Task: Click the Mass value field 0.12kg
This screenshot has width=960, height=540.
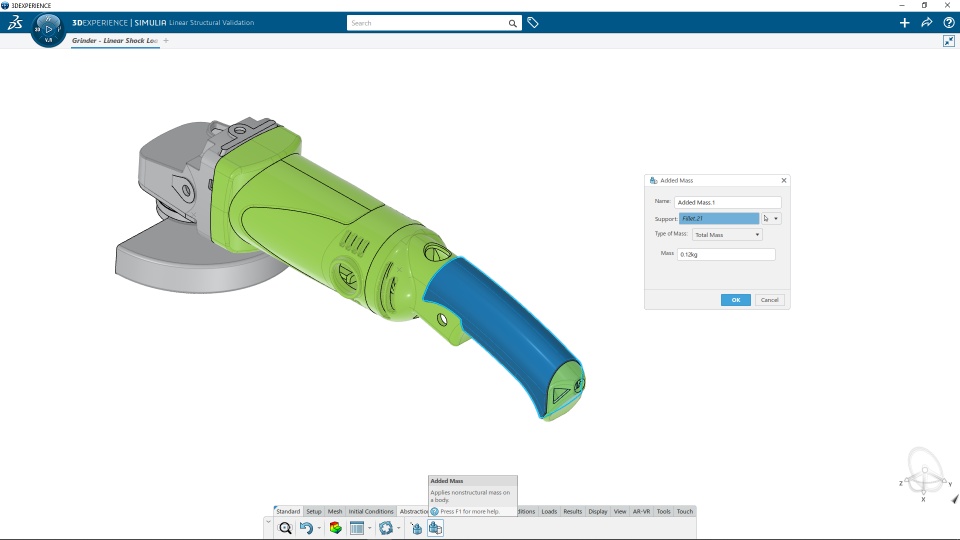Action: click(726, 254)
